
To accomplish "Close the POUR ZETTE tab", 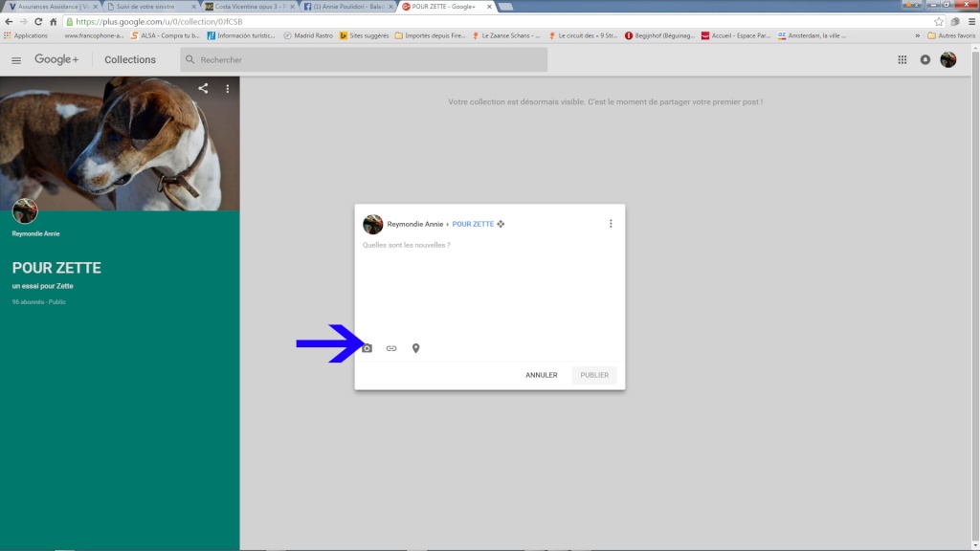I will pyautogui.click(x=489, y=7).
